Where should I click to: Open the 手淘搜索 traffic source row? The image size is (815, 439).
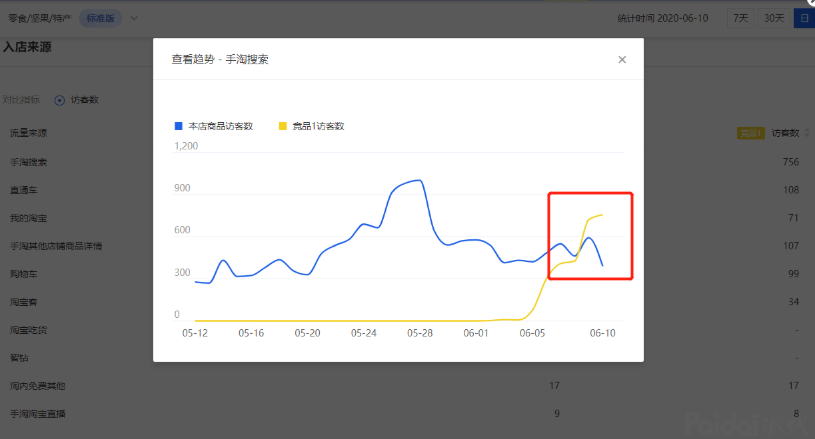coord(28,162)
